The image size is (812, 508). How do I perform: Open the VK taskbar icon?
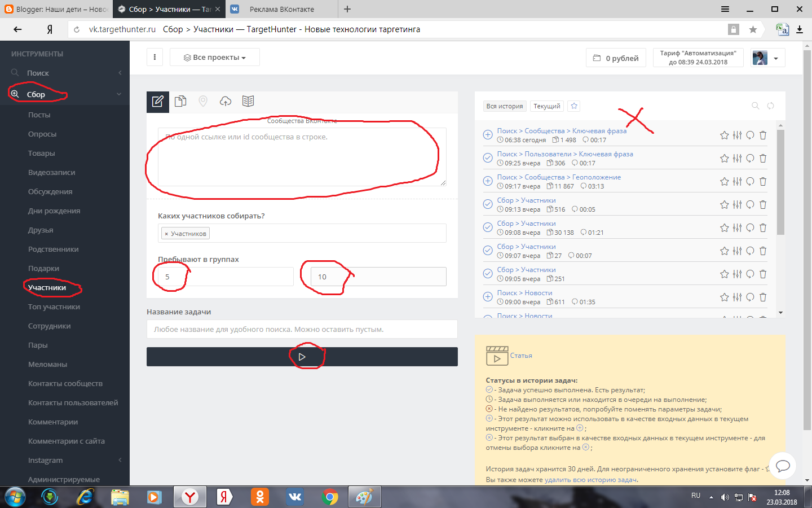point(295,497)
